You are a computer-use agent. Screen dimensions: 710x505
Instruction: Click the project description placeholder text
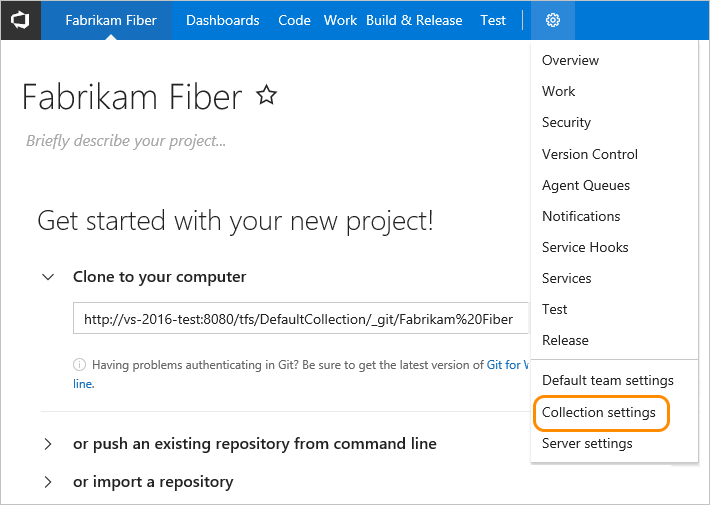point(126,141)
